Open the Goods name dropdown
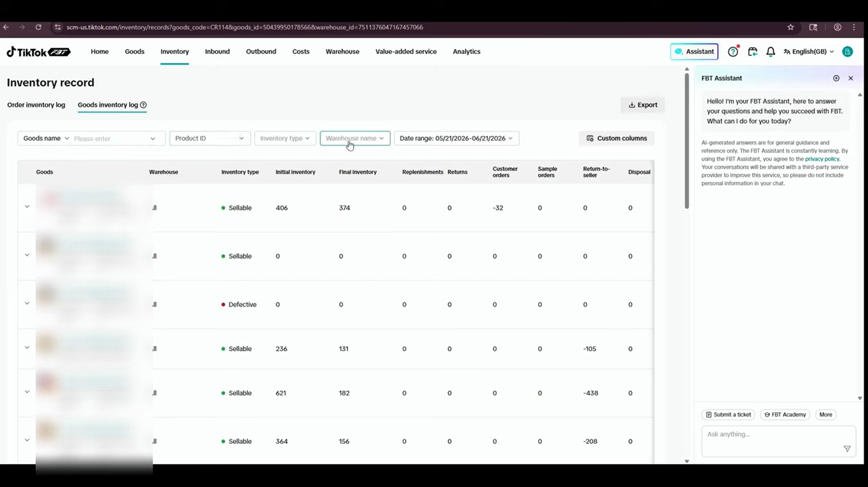Screen dimensions: 868x487 coord(46,138)
